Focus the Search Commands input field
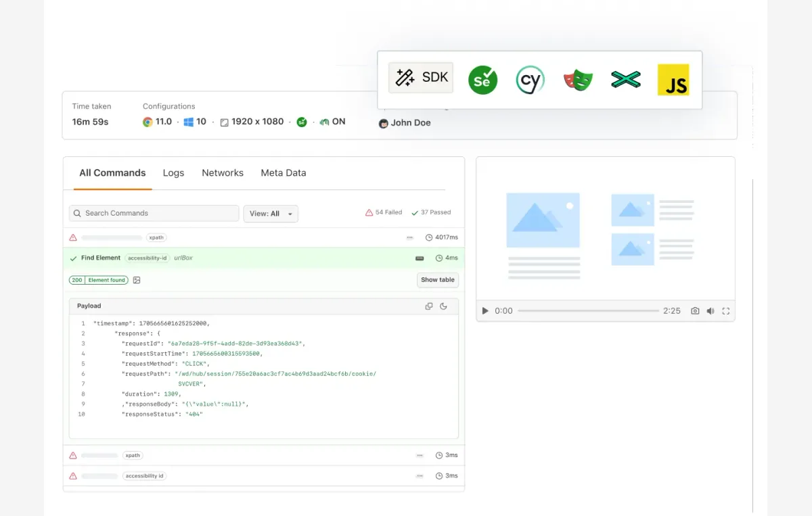This screenshot has height=516, width=812. click(x=154, y=214)
